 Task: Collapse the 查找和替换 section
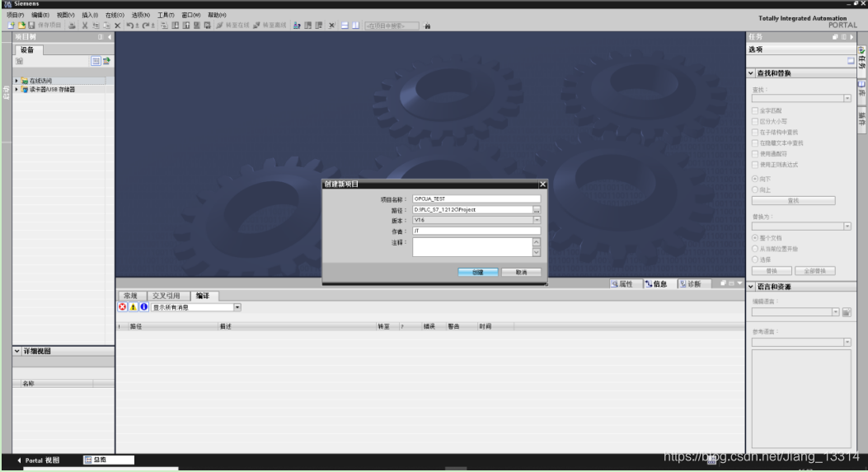pyautogui.click(x=751, y=73)
